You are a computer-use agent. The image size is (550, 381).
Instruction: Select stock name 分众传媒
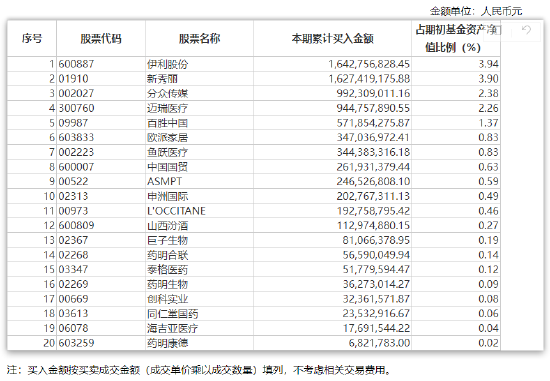168,93
